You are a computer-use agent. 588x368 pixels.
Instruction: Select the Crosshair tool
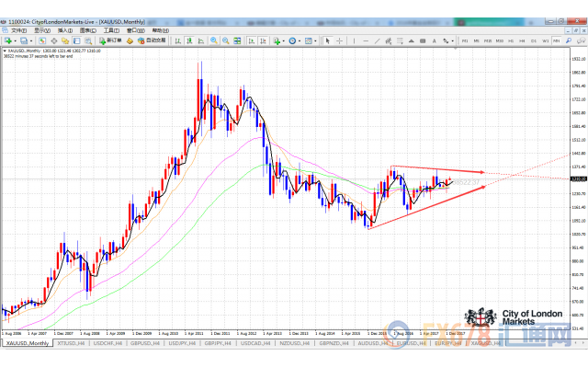[339, 40]
